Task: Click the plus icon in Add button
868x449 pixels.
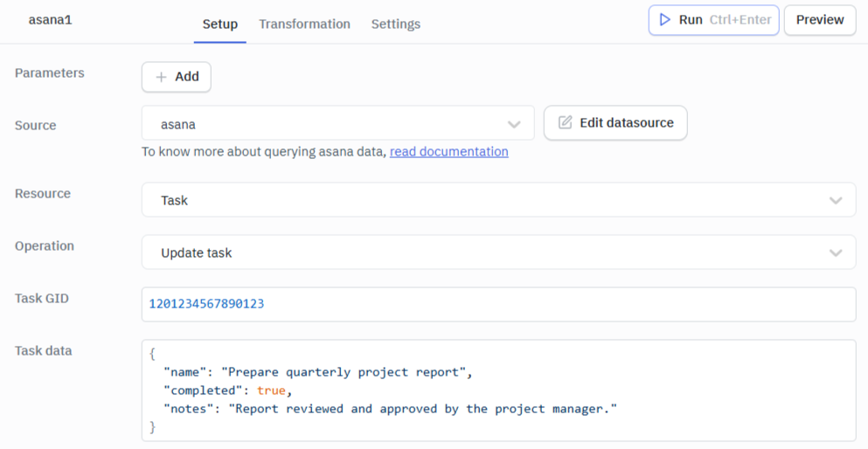Action: click(161, 77)
